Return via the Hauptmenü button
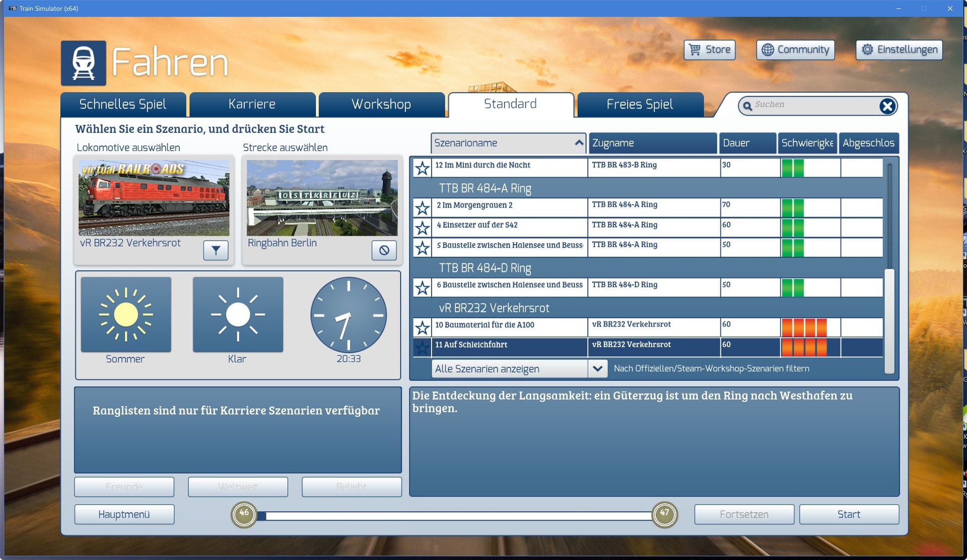 coord(124,514)
